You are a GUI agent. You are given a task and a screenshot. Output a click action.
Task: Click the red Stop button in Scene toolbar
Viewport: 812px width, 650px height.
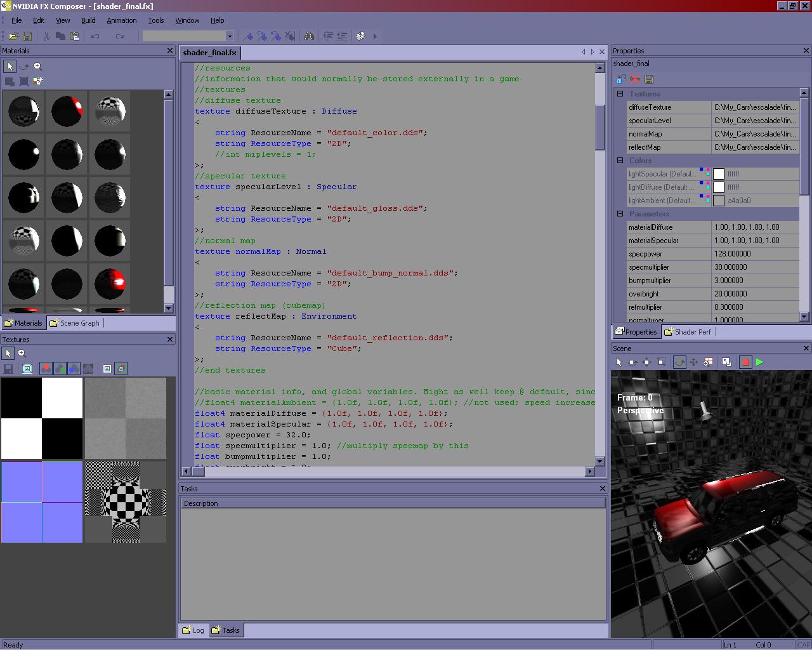coord(745,362)
